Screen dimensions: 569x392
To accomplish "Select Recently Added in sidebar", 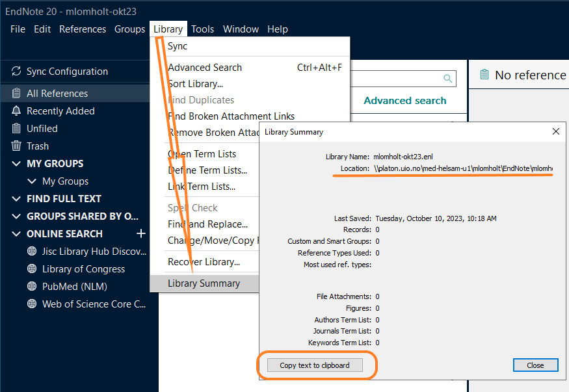I will [x=75, y=111].
